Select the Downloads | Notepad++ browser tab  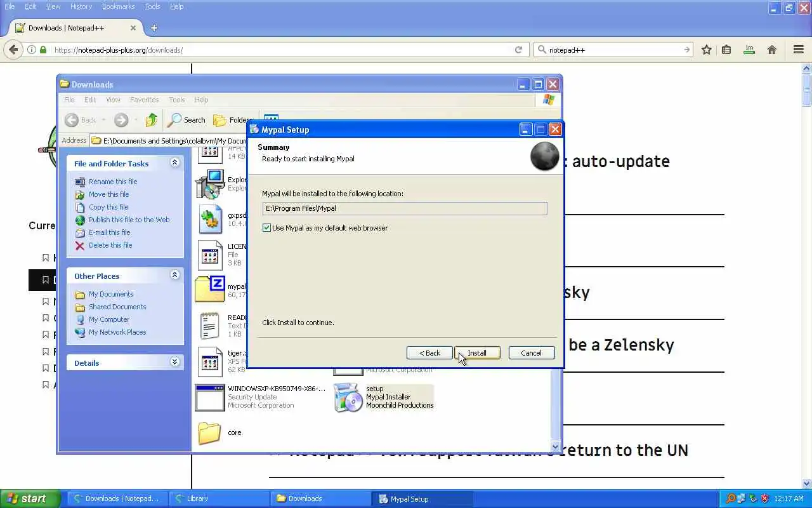[76, 28]
